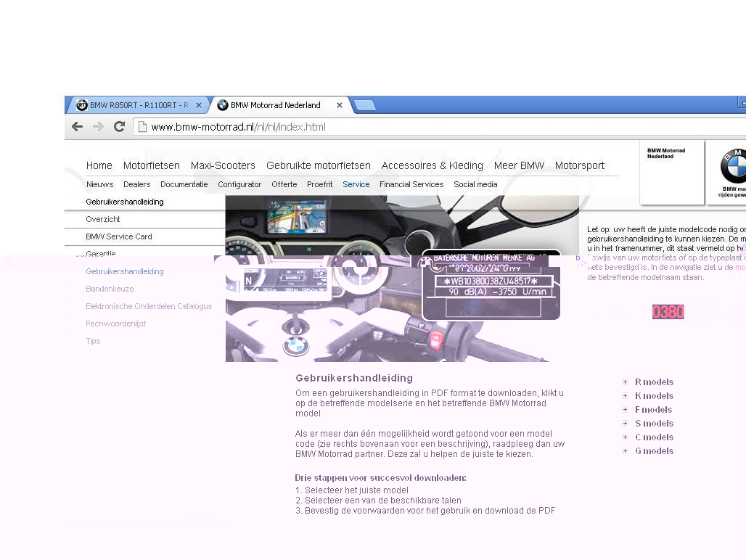Reload the page with the refresh icon
Image resolution: width=746 pixels, height=560 pixels.
tap(119, 127)
